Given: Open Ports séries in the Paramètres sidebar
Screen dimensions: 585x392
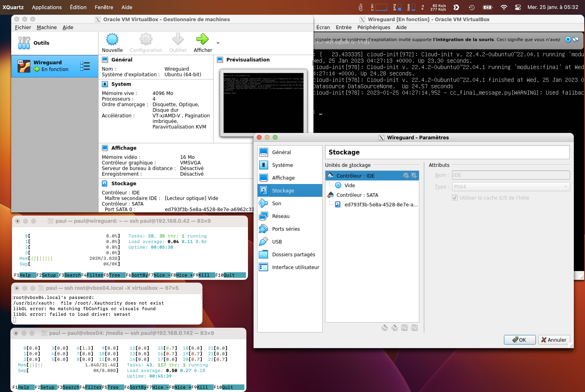Looking at the screenshot, I should click(x=290, y=229).
